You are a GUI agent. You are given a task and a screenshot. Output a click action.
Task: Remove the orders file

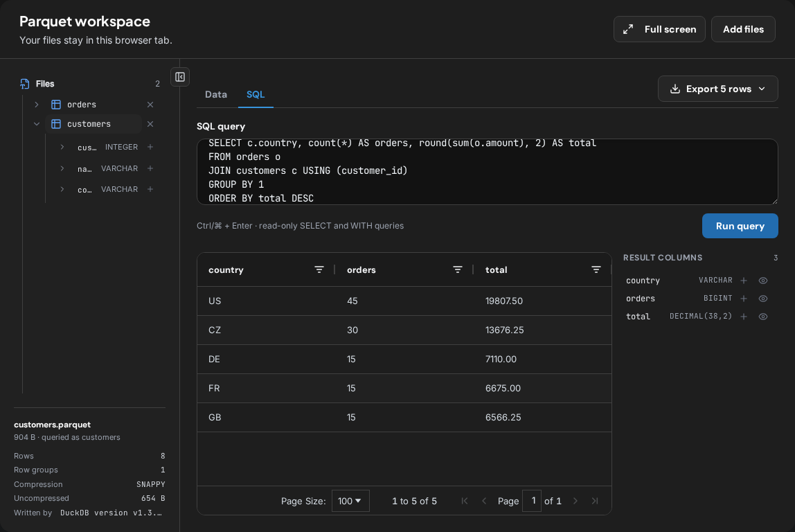tap(150, 105)
